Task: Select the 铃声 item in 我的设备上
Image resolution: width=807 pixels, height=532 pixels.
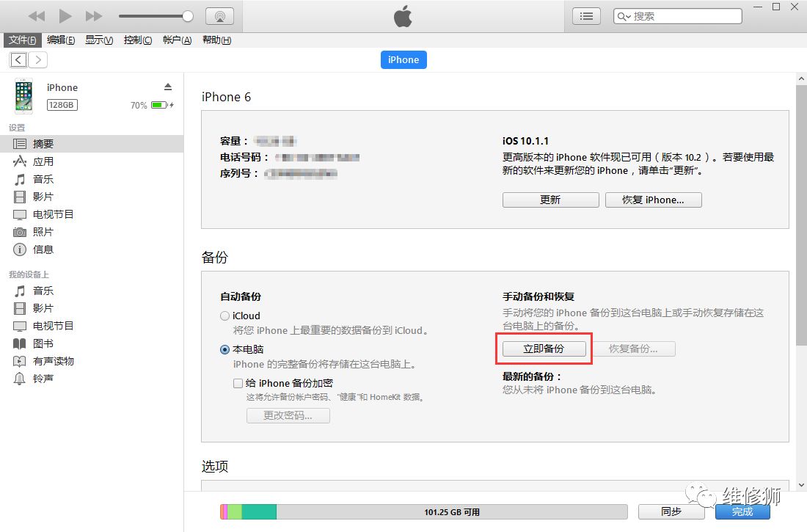Action: coord(43,379)
